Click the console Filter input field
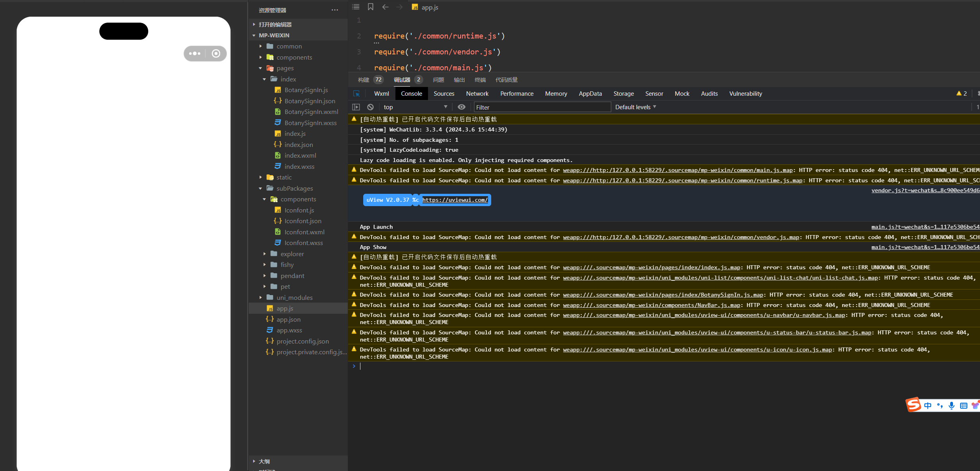980x471 pixels. (x=542, y=107)
